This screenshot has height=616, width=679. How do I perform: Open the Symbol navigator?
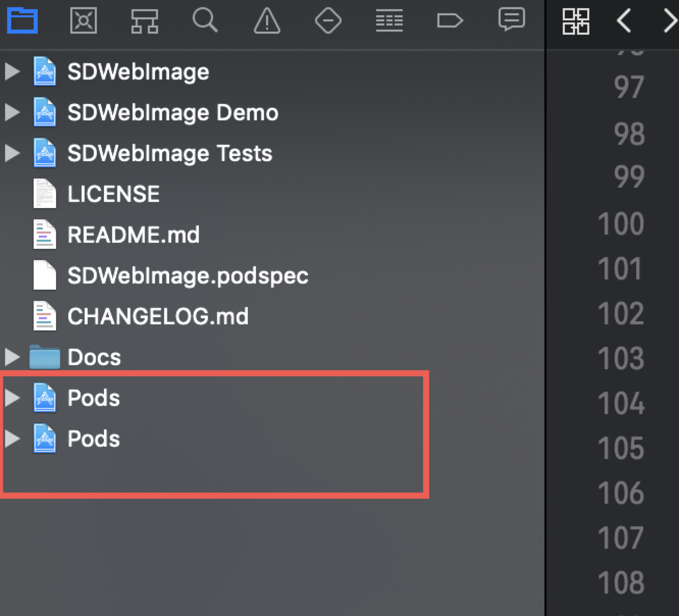click(145, 21)
